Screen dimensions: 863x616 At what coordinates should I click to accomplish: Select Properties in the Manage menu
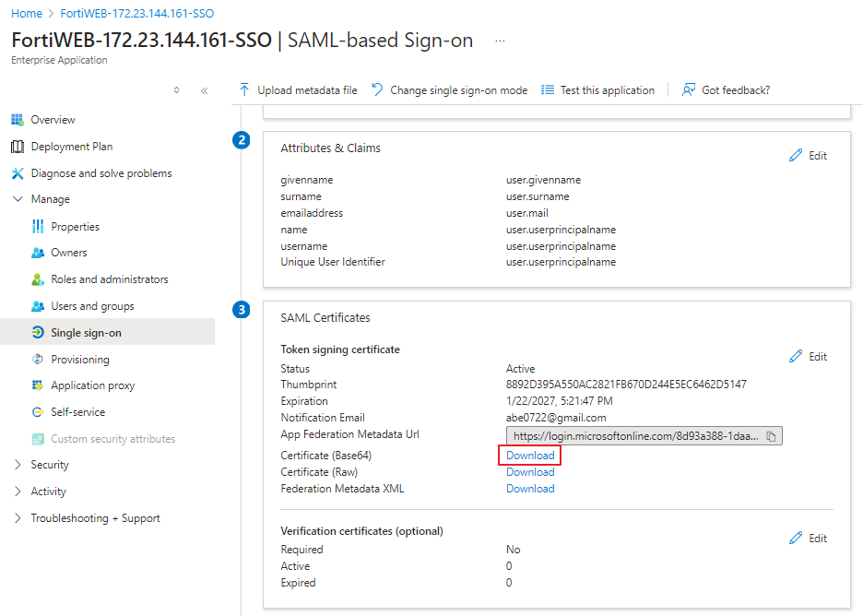tap(75, 227)
